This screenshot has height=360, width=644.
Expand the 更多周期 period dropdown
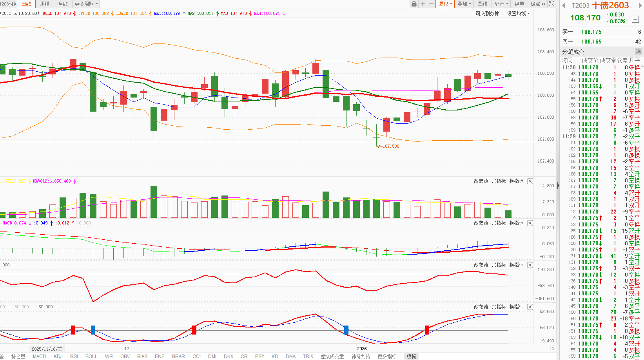point(86,4)
